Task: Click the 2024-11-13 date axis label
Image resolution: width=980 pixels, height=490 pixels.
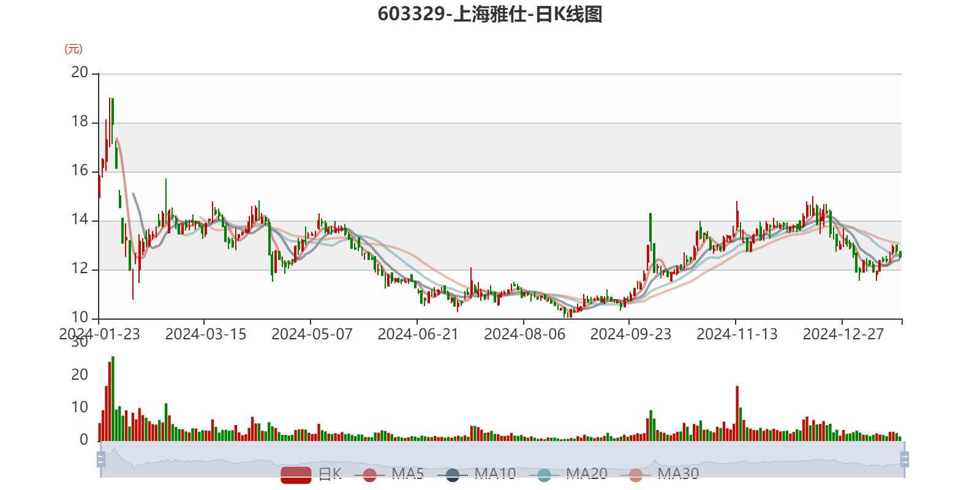Action: pos(737,334)
